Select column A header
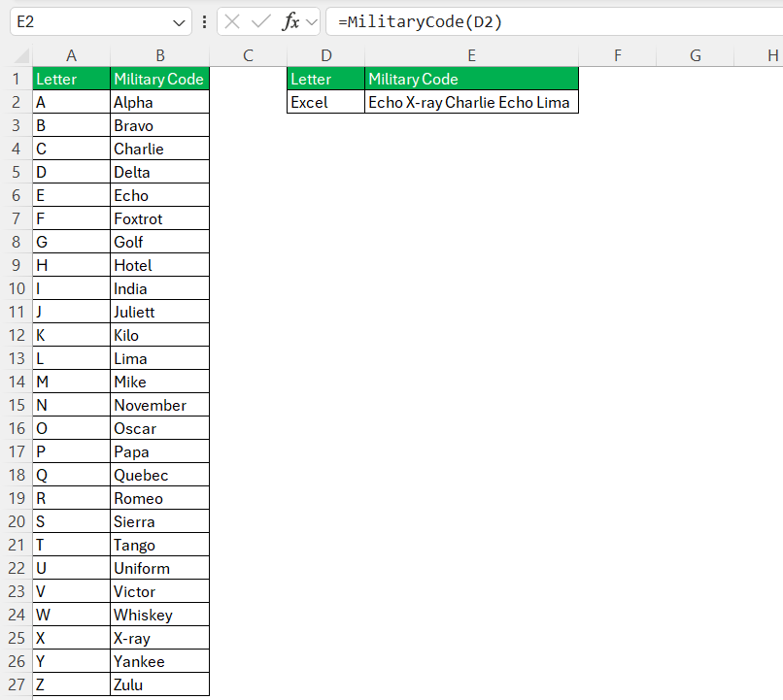The height and width of the screenshot is (700, 783). (72, 55)
